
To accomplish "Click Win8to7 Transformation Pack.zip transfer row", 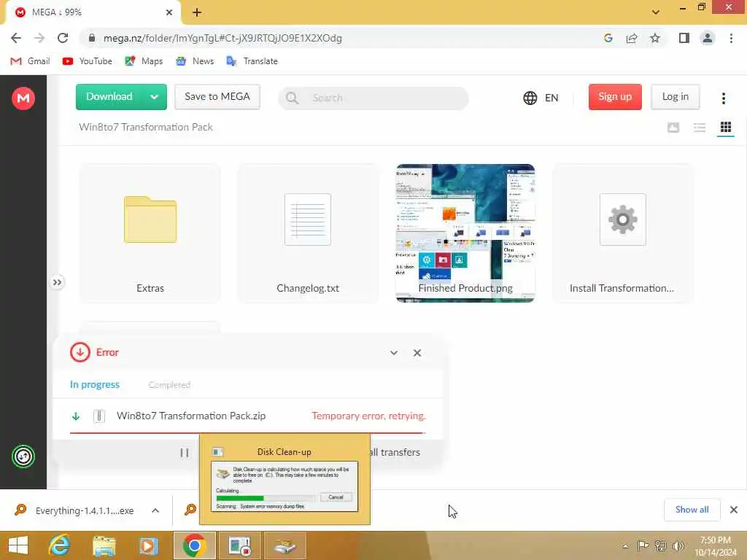I will 248,416.
